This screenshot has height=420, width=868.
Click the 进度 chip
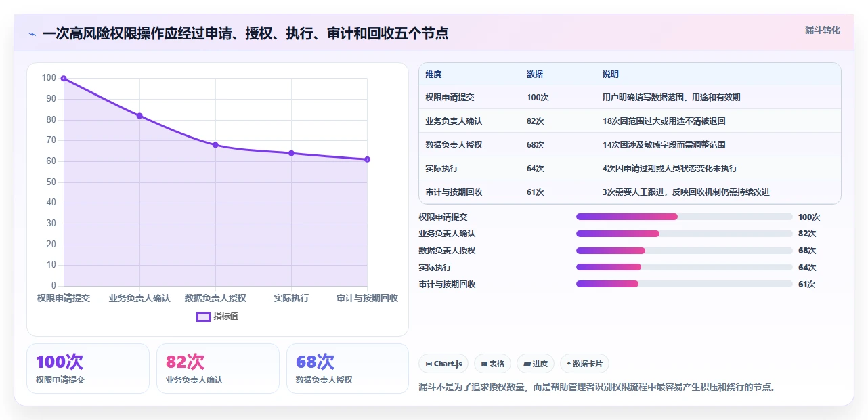click(536, 364)
